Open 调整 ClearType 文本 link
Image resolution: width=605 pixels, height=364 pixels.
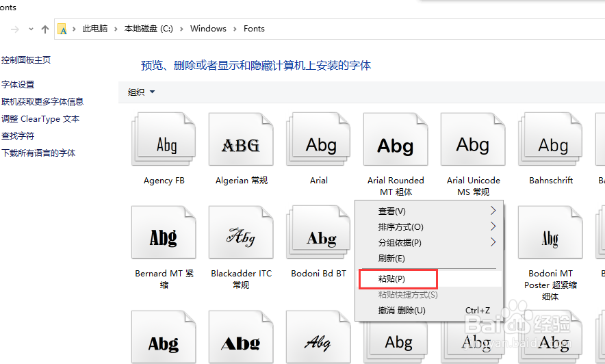pyautogui.click(x=40, y=119)
